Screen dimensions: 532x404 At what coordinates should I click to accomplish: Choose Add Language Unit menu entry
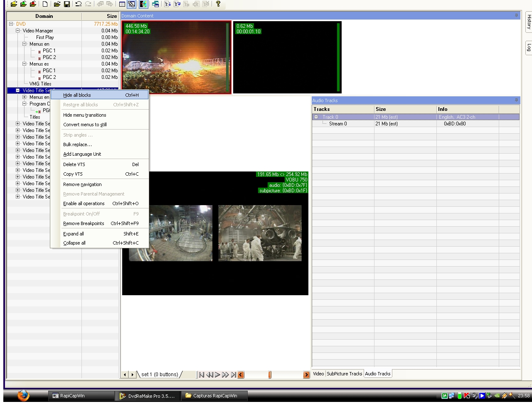click(99, 154)
